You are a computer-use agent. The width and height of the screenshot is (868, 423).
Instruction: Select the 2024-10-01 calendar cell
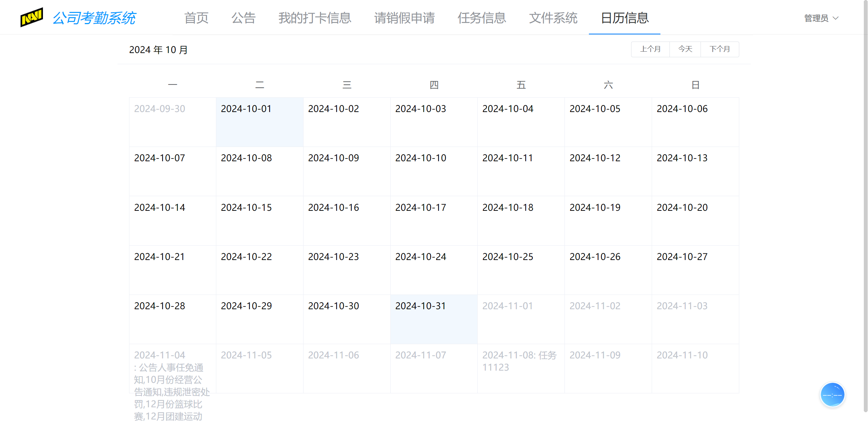[x=260, y=122]
